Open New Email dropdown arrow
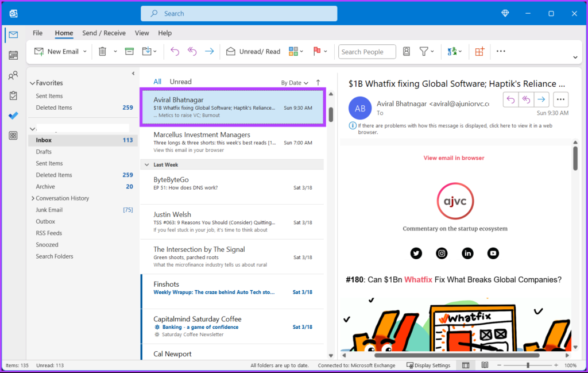Image resolution: width=588 pixels, height=373 pixels. click(85, 51)
